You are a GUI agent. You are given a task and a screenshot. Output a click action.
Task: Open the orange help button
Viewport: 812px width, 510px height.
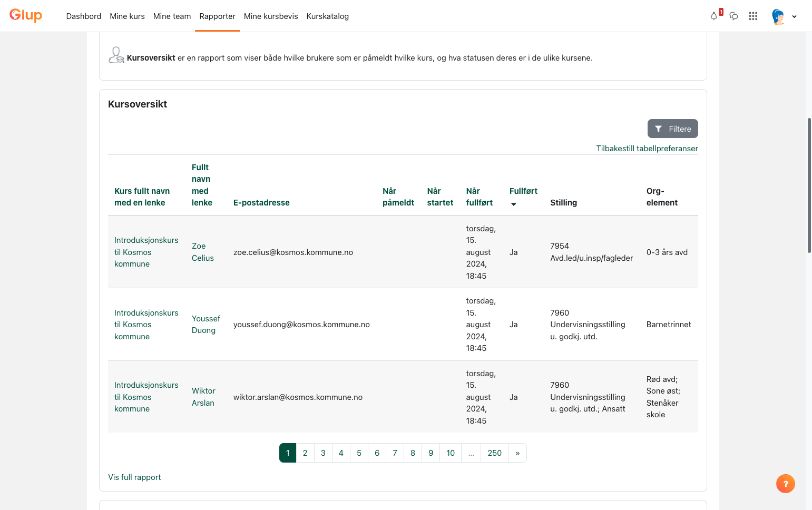coord(786,484)
